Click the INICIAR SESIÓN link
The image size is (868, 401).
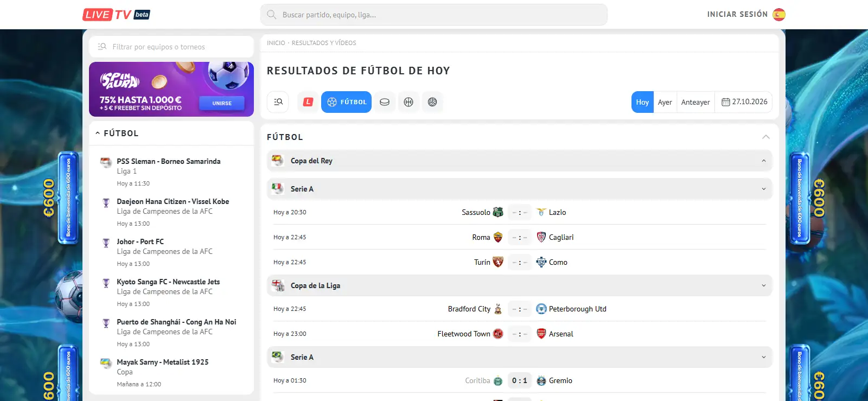tap(737, 15)
